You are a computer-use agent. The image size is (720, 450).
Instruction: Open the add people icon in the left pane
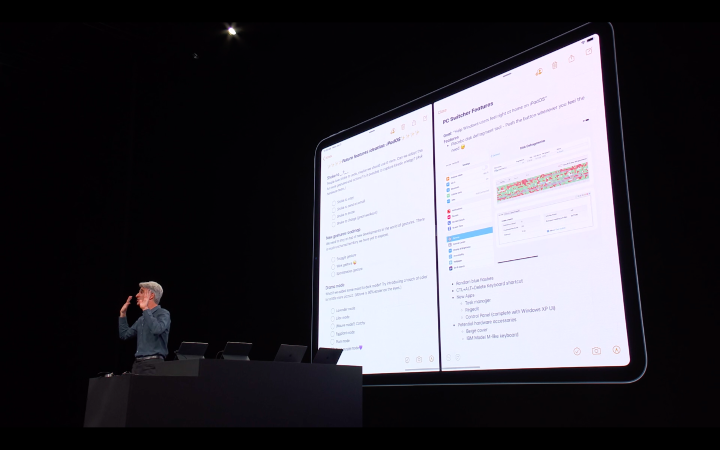393,131
